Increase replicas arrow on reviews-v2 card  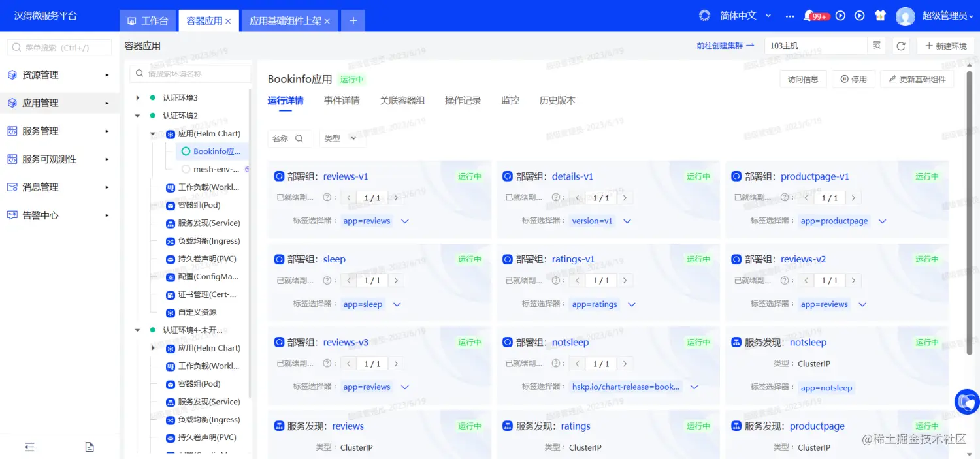(x=853, y=281)
